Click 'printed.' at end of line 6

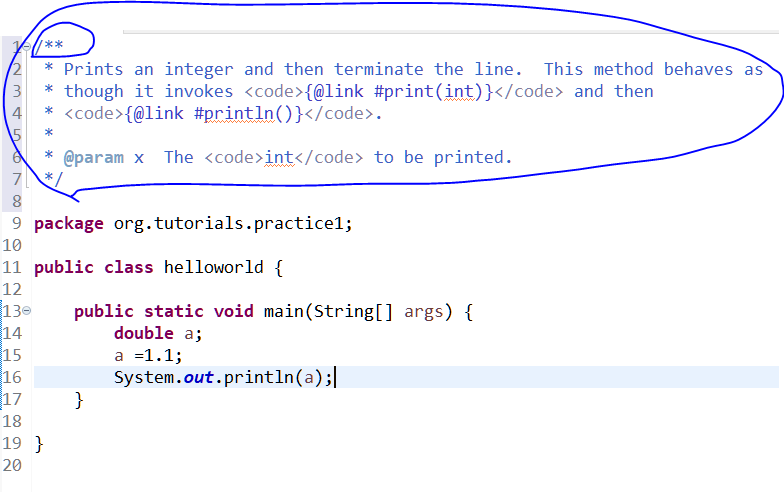click(473, 158)
